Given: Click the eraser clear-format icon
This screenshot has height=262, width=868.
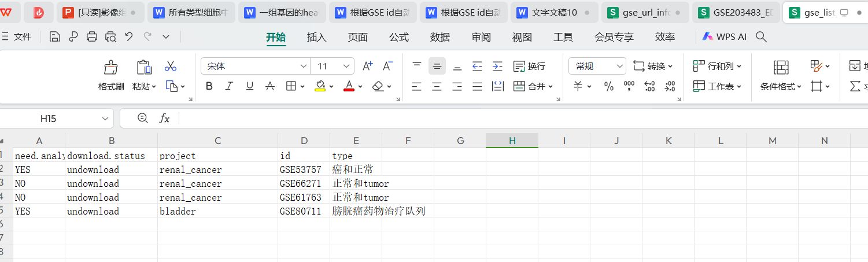Looking at the screenshot, I should 378,86.
